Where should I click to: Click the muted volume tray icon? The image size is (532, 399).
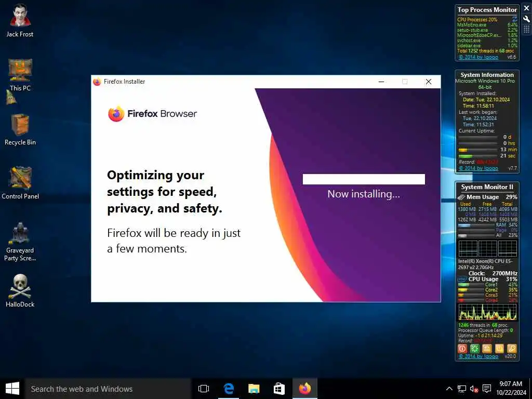(x=474, y=389)
